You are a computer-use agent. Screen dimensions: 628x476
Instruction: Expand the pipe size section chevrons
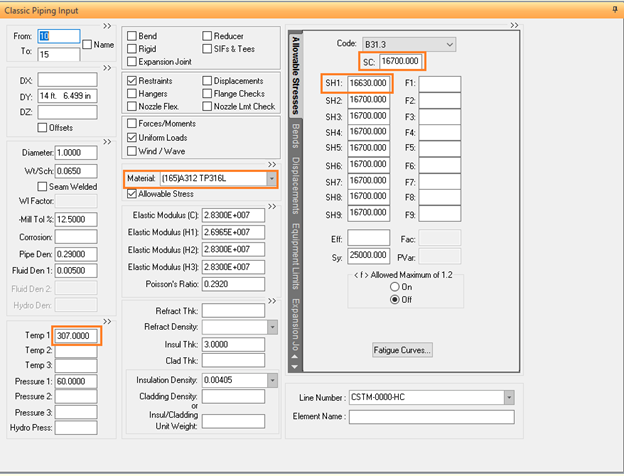[107, 142]
